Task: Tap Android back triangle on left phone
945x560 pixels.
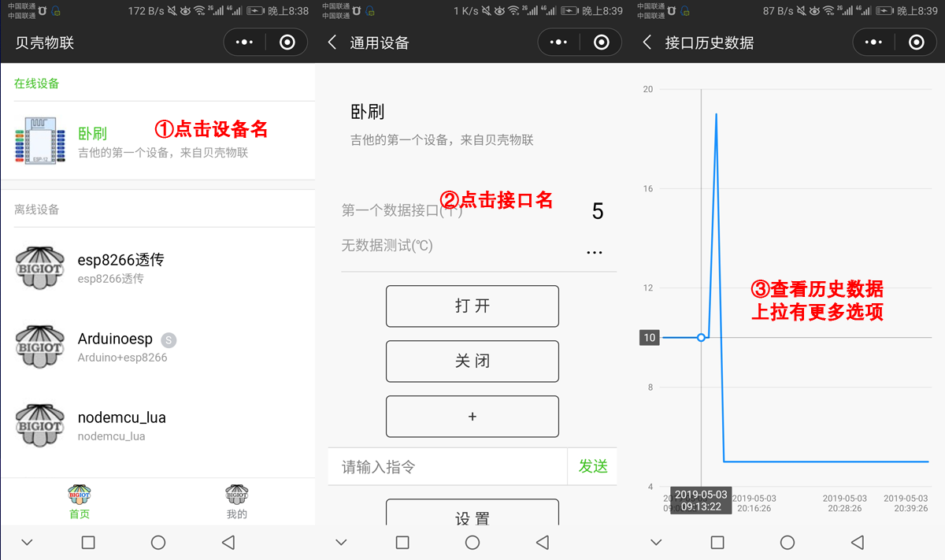Action: 228,542
